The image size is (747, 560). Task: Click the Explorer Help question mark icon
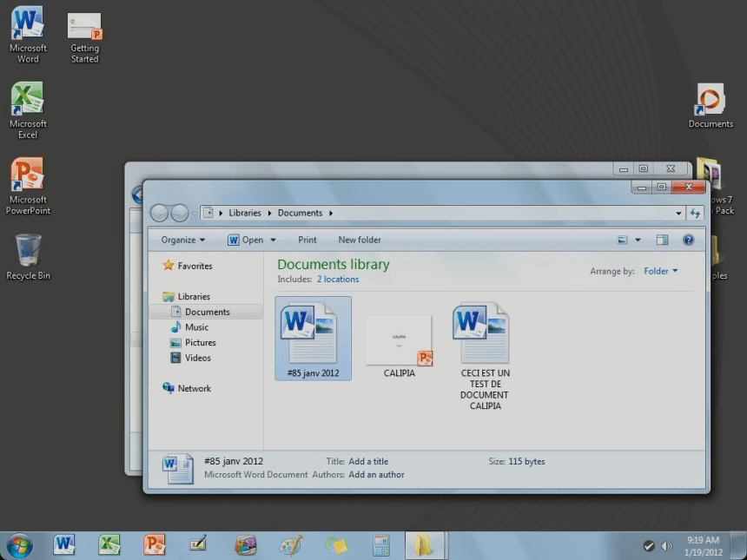click(688, 240)
